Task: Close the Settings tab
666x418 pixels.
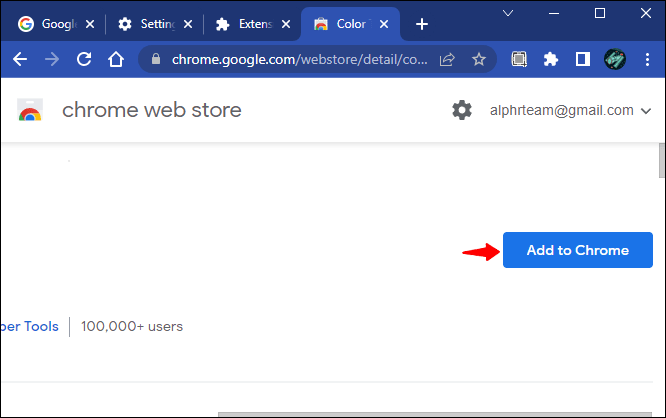Action: click(x=188, y=24)
